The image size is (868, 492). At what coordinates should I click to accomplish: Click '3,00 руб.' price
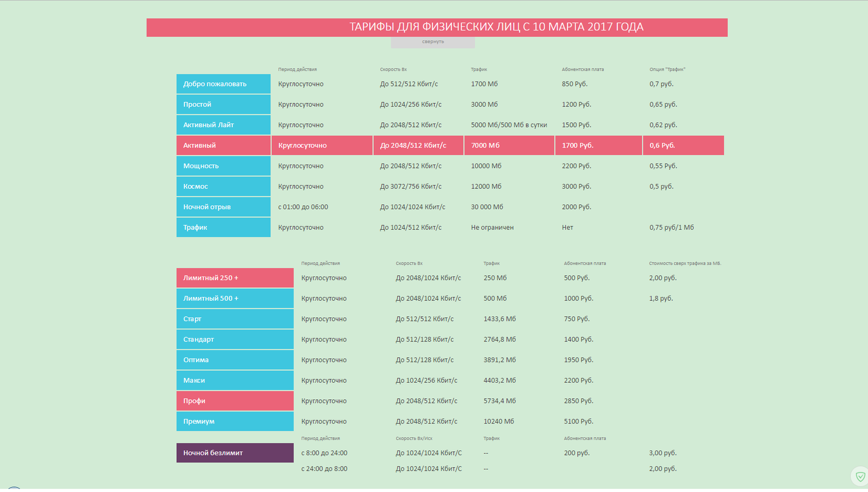tap(663, 453)
